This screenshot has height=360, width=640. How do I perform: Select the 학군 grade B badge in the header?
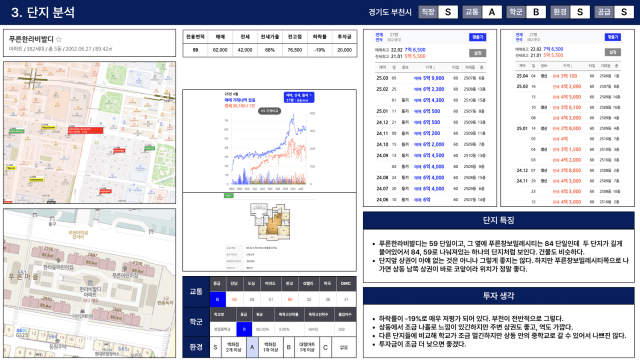coord(526,12)
